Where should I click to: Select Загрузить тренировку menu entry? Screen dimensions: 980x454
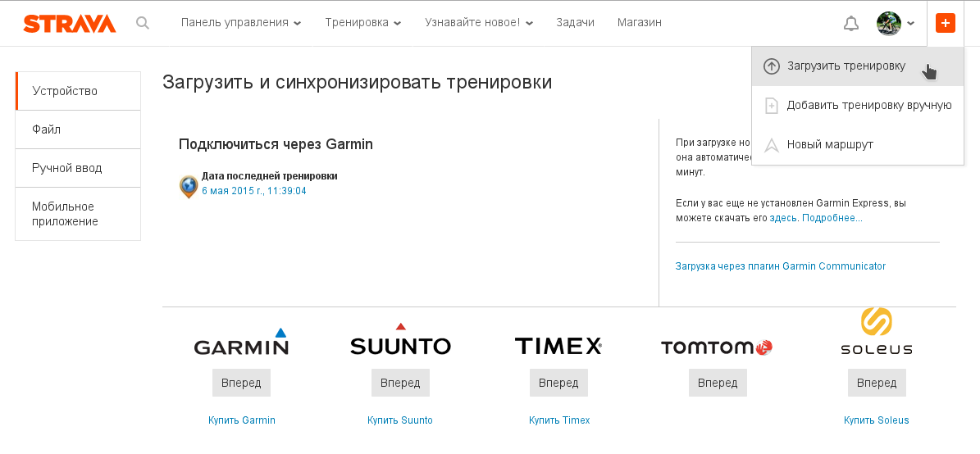pyautogui.click(x=858, y=66)
